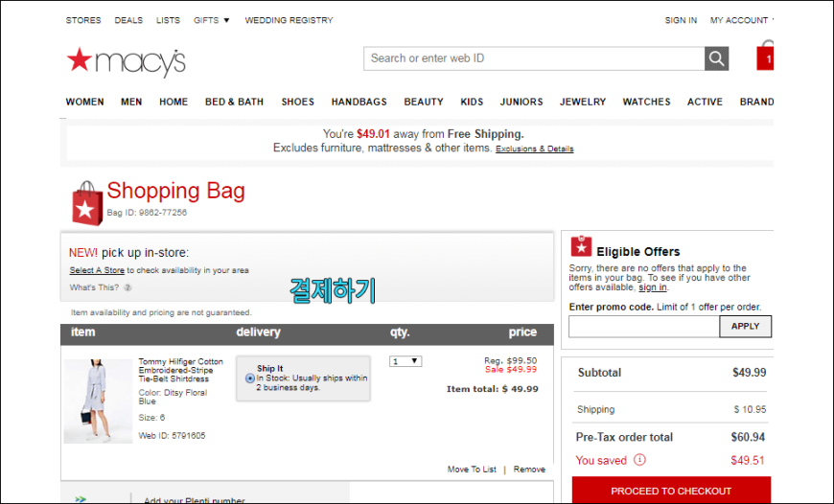Open the LISTS menu link
The height and width of the screenshot is (504, 834).
coord(168,20)
